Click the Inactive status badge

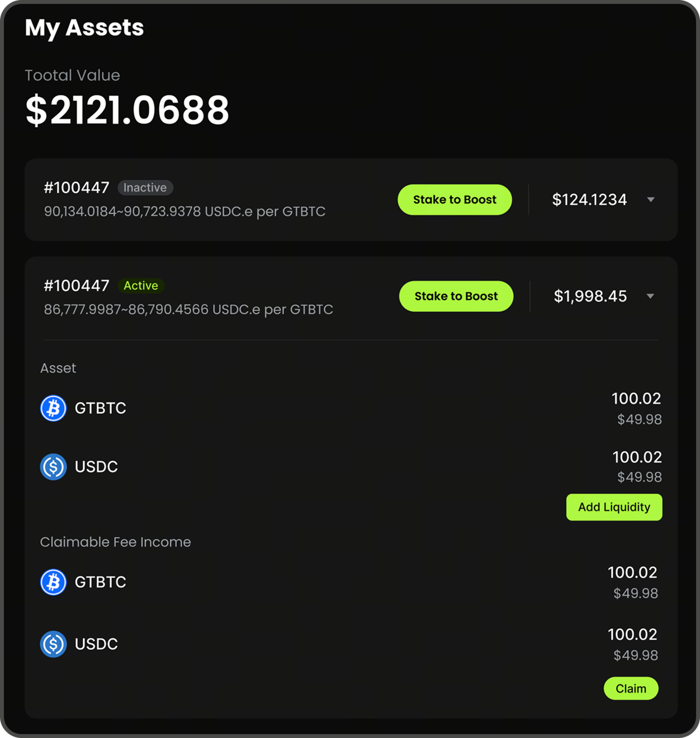[145, 187]
